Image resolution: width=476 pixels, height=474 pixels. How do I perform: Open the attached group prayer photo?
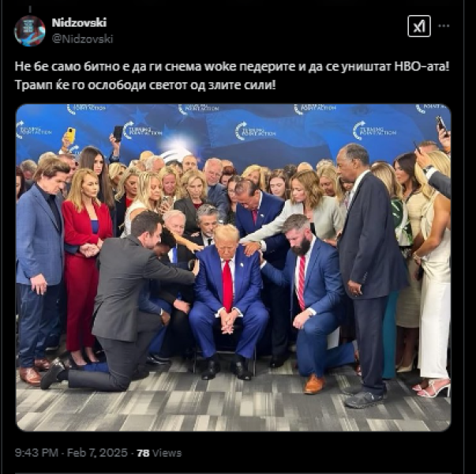pyautogui.click(x=233, y=267)
